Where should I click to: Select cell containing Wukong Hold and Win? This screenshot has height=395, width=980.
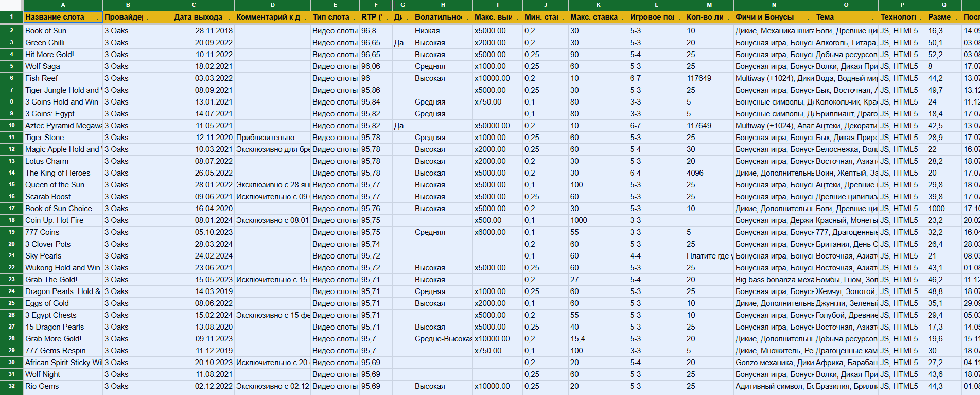click(x=63, y=268)
